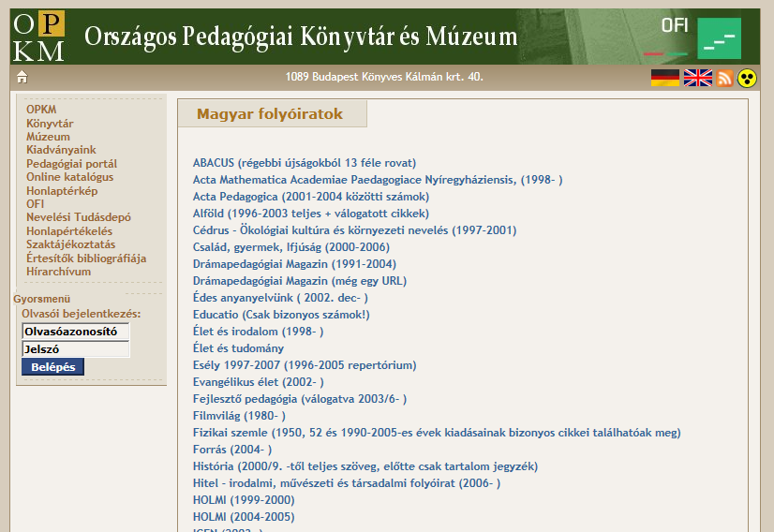This screenshot has width=774, height=532.
Task: Open Élet és tudomány link
Action: [238, 348]
